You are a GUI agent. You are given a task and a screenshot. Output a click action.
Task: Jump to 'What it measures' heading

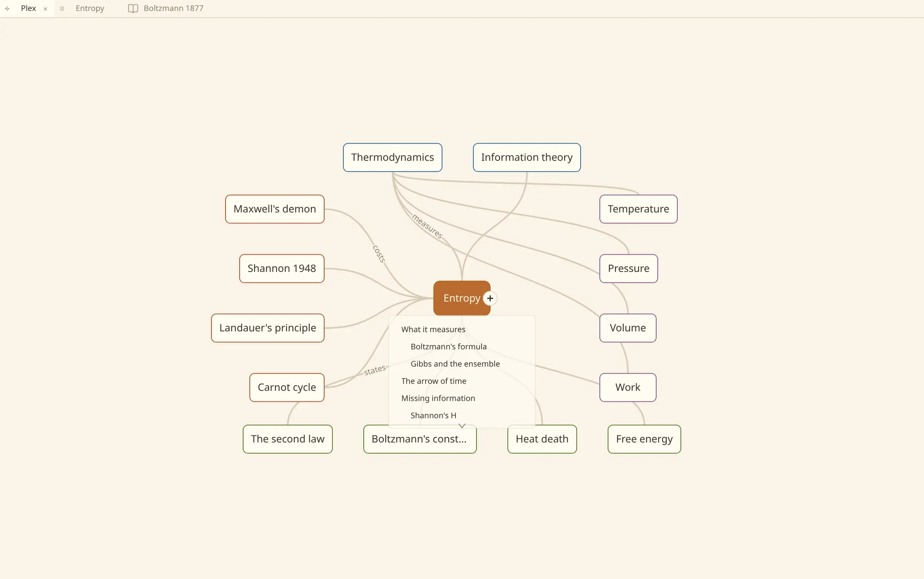(x=433, y=329)
